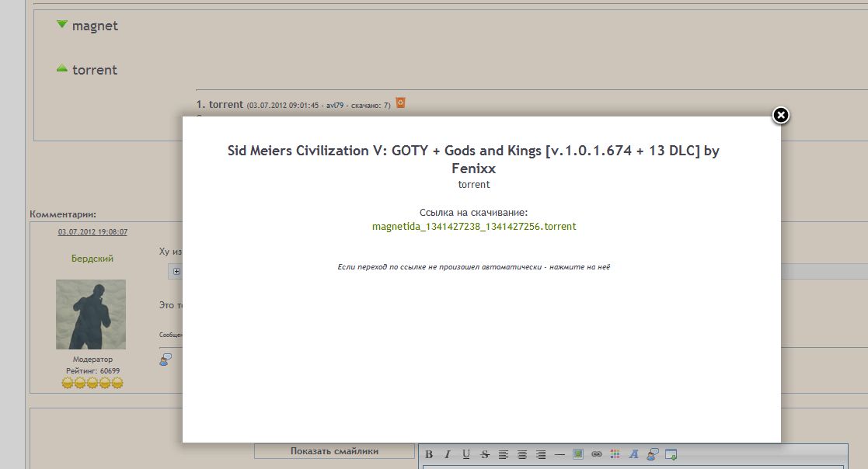Close the torrent download popup

781,115
